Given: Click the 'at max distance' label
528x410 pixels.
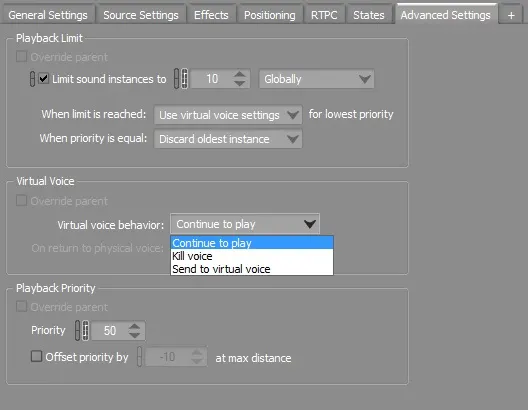Looking at the screenshot, I should [x=253, y=358].
